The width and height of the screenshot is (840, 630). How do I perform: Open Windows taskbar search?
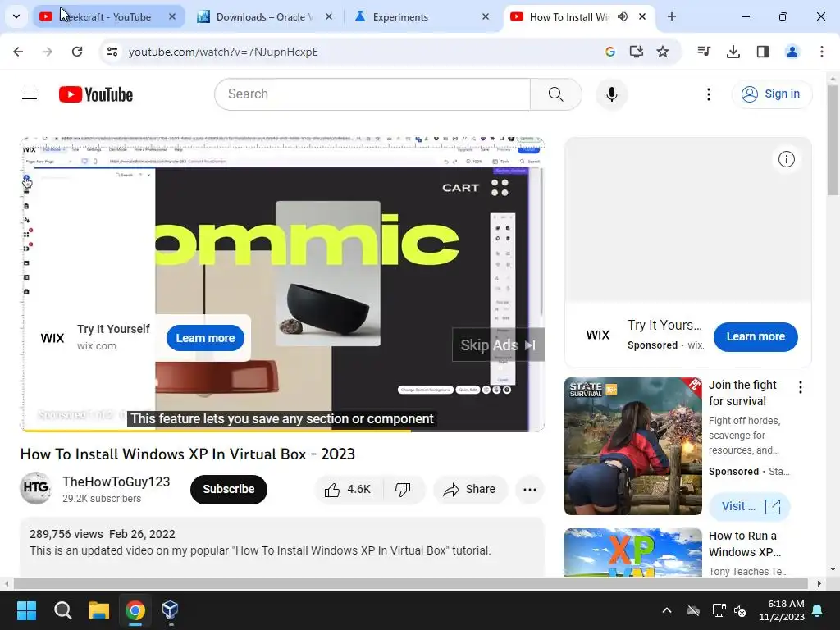coord(62,610)
